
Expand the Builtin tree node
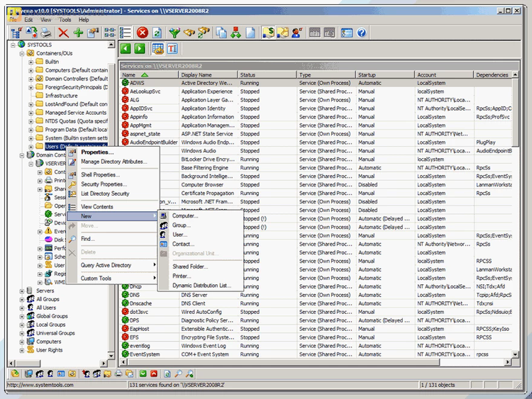point(31,62)
